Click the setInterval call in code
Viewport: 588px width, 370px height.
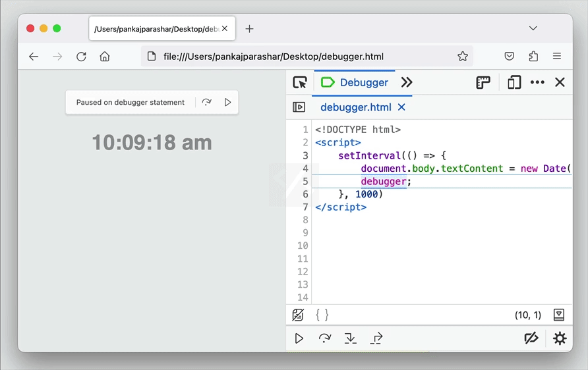point(369,156)
